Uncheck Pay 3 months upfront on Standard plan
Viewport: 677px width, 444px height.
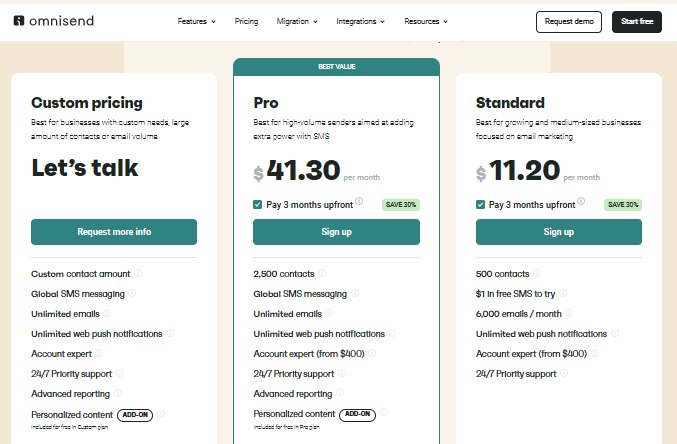481,204
